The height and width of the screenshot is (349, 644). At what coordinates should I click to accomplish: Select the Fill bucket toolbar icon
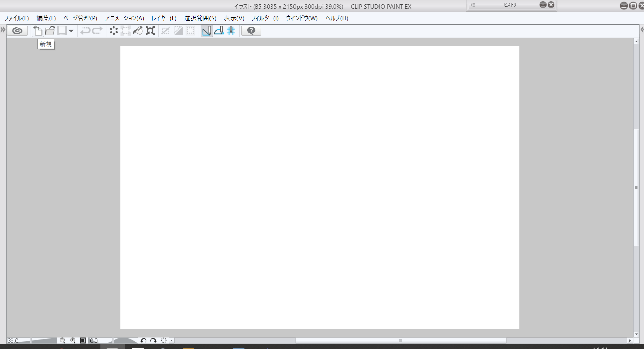(138, 31)
